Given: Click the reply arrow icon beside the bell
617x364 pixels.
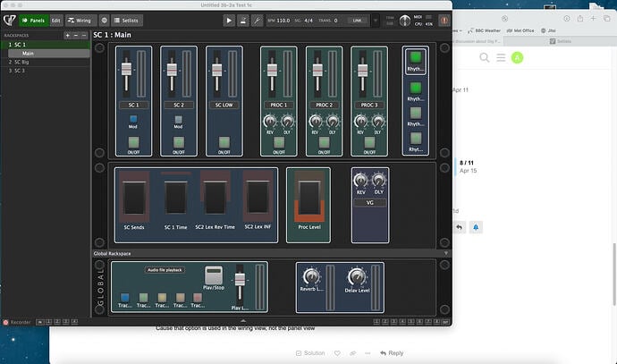Looking at the screenshot, I should point(460,227).
